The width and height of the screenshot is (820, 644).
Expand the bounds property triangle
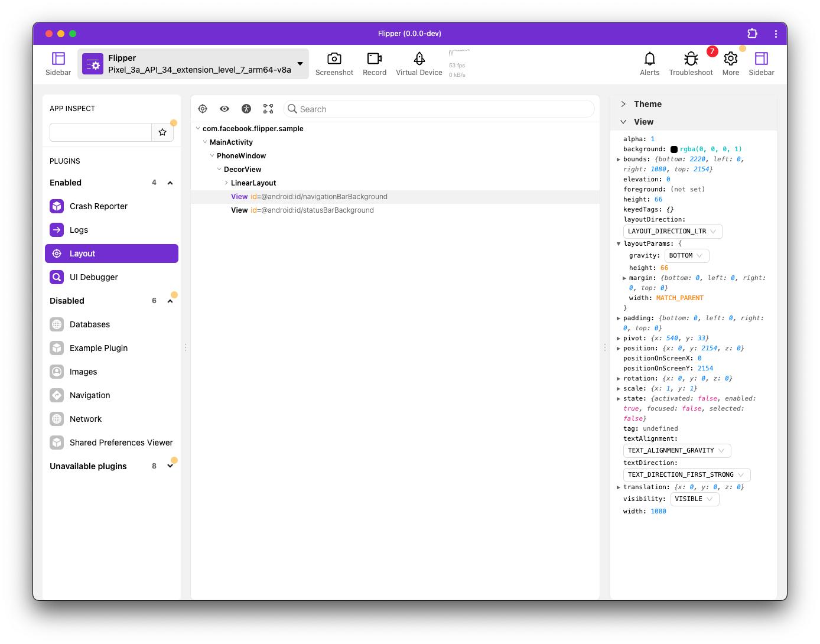(x=619, y=160)
